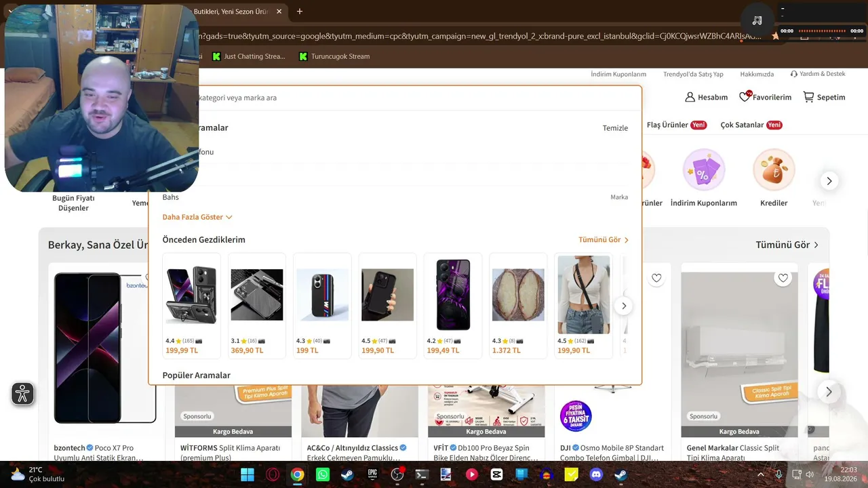Advance the Önceden Gezdiklerim carousel arrow
Screen dimensions: 868x488
coord(624,306)
